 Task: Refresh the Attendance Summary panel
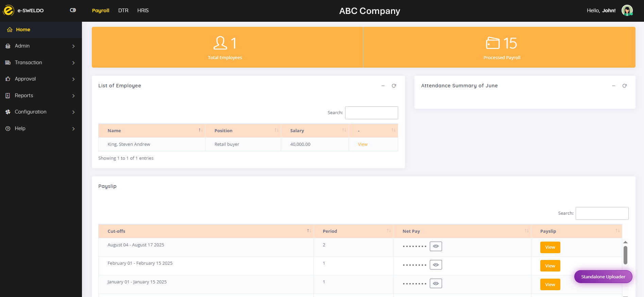coord(624,86)
